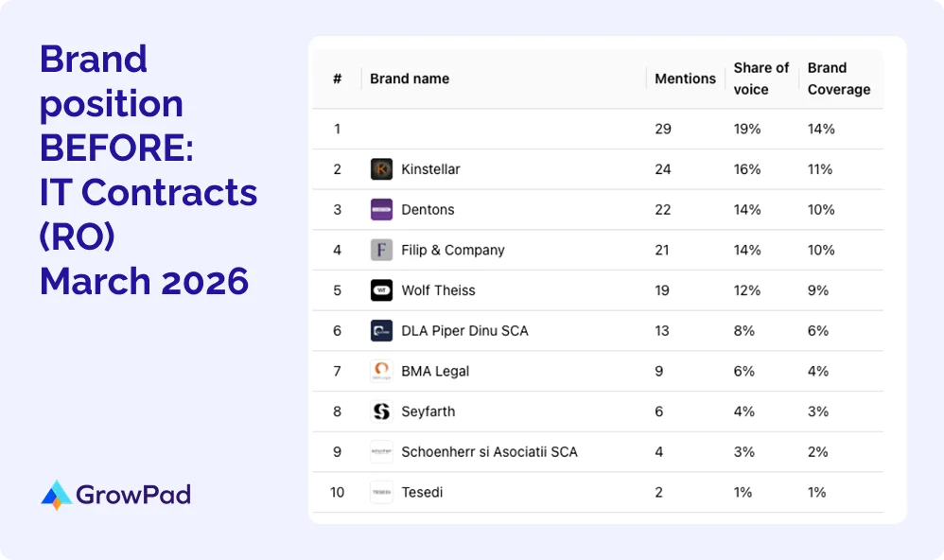Click the 19 mentions value for Wolf Theiss
The height and width of the screenshot is (560, 944).
click(661, 290)
